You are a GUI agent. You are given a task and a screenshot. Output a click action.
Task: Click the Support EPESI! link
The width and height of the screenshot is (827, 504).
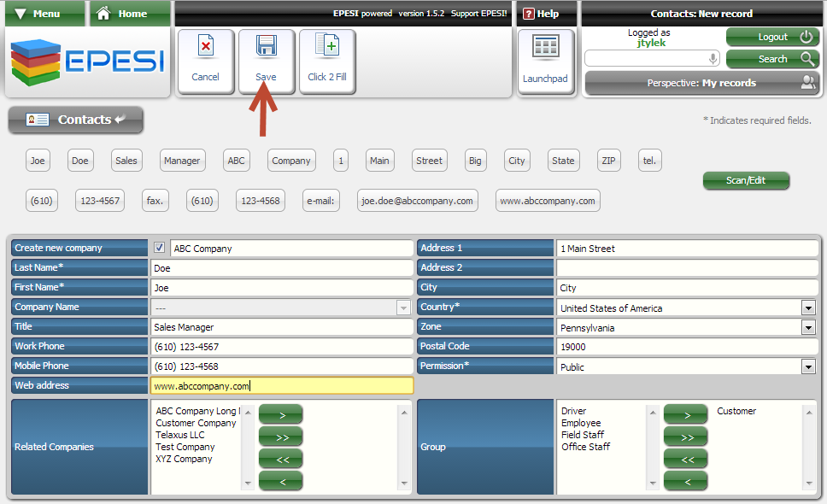pyautogui.click(x=478, y=14)
